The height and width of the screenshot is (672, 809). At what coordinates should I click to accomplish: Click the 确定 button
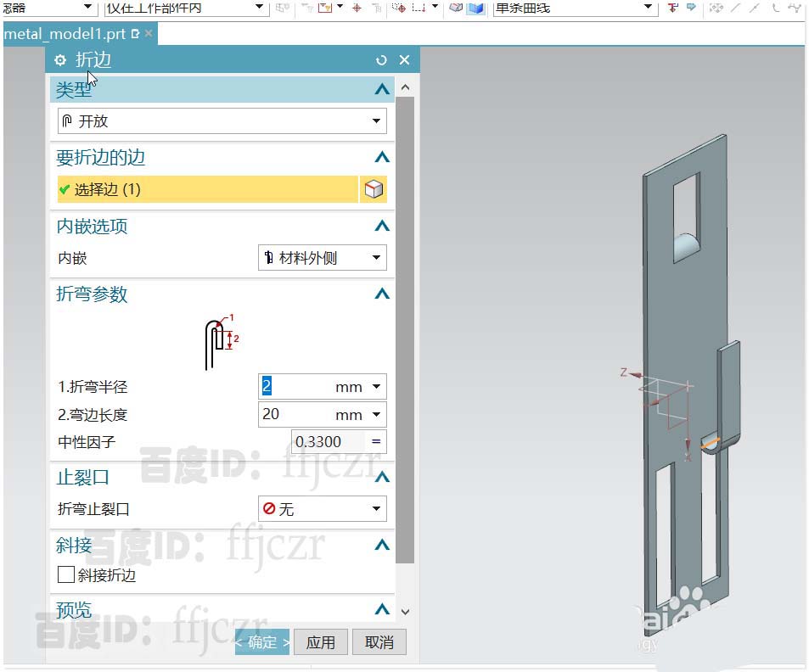262,642
